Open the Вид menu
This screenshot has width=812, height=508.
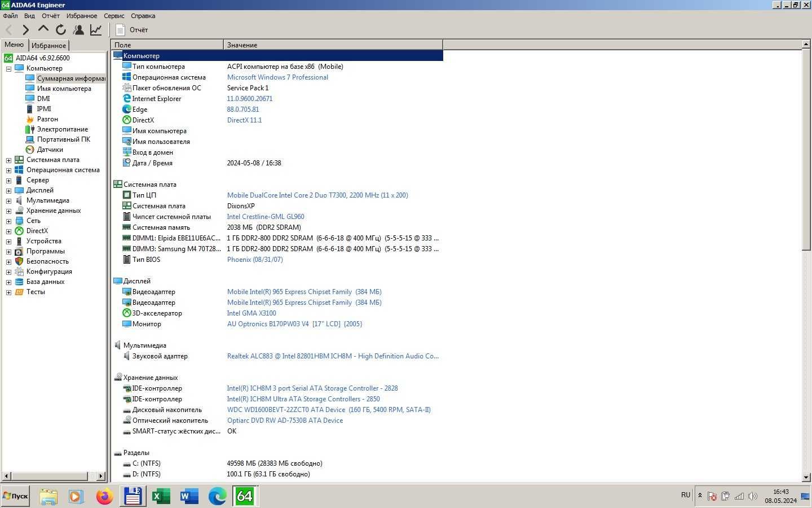(x=29, y=16)
